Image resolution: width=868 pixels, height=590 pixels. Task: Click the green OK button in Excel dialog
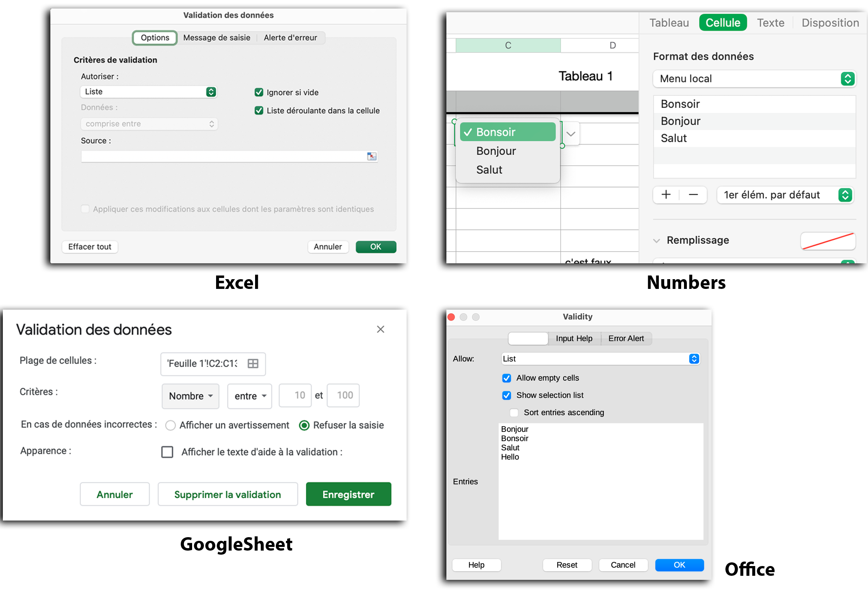click(376, 247)
